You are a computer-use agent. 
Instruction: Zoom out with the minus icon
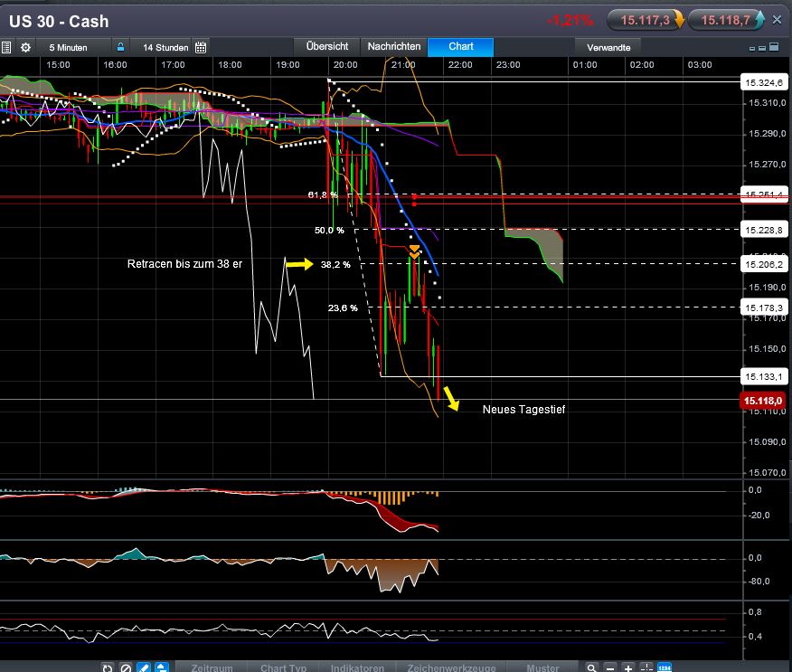tap(610, 667)
